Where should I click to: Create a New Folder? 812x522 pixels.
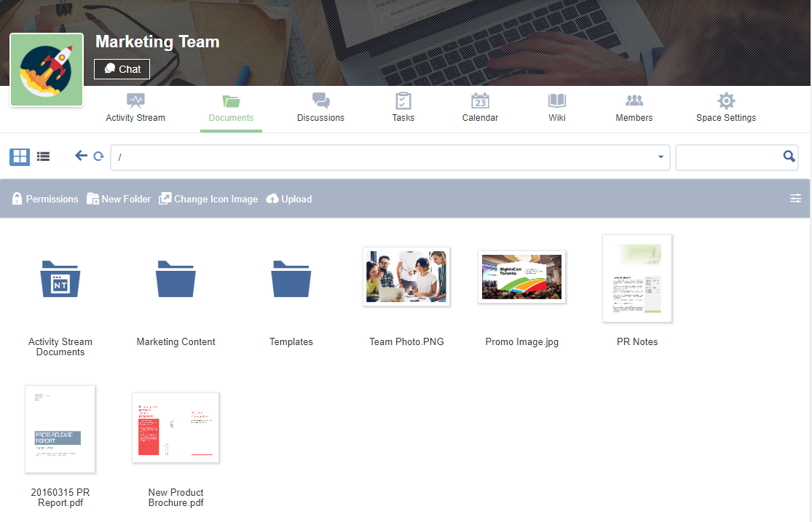coord(119,199)
